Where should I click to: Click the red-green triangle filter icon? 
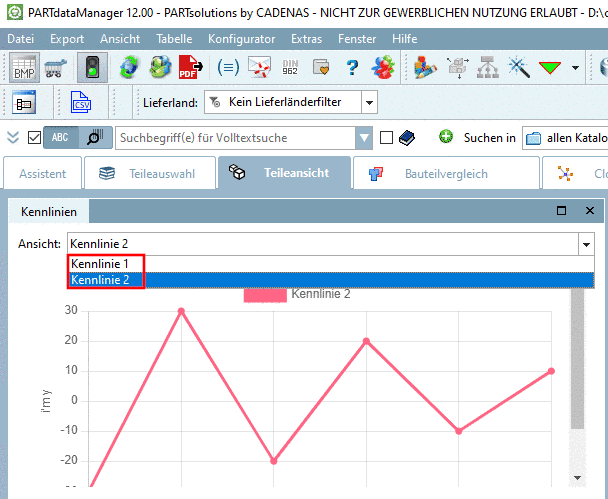coord(550,68)
